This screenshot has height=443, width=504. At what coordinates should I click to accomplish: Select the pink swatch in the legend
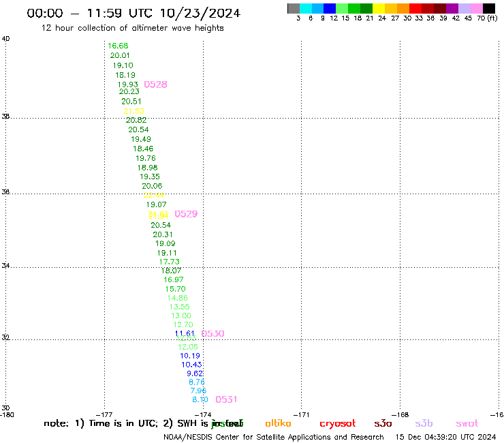[476, 8]
